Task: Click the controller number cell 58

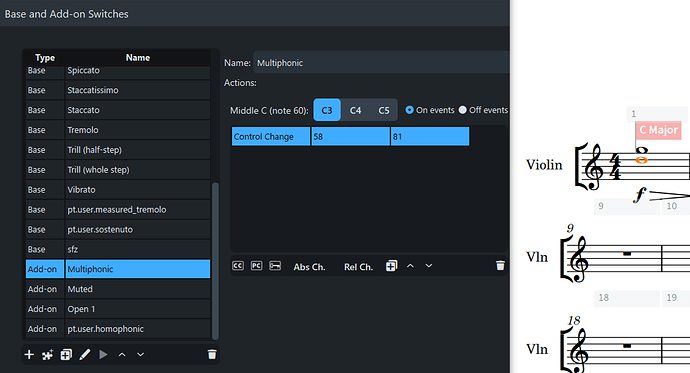Action: pos(350,136)
